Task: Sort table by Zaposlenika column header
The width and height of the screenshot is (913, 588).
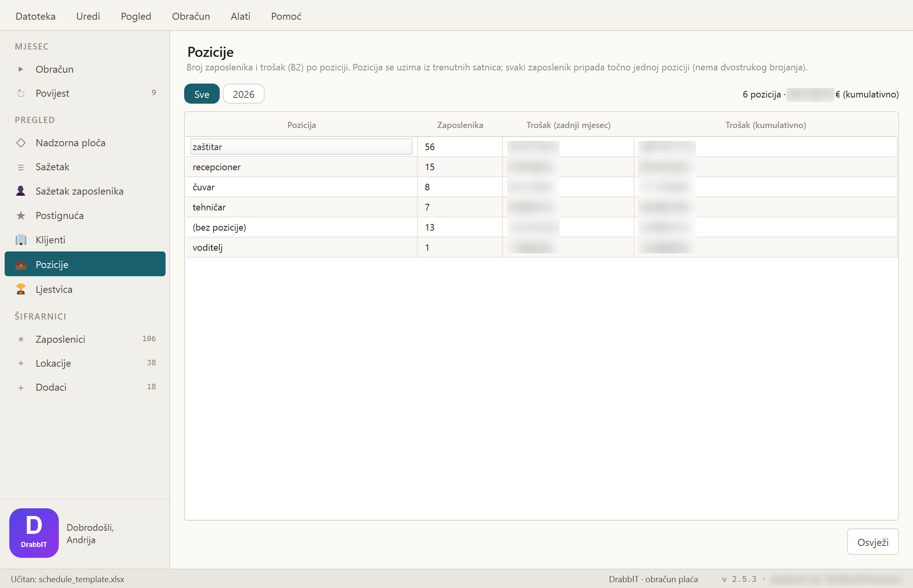Action: [x=460, y=125]
